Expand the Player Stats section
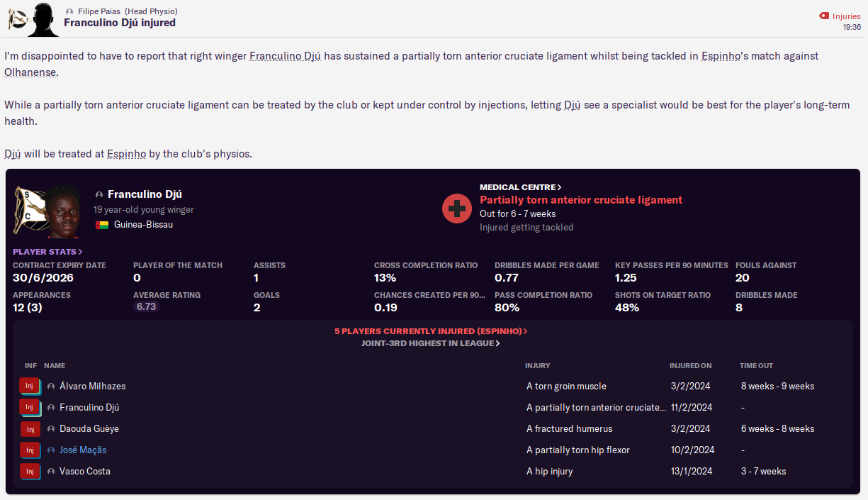868x500 pixels. [47, 252]
